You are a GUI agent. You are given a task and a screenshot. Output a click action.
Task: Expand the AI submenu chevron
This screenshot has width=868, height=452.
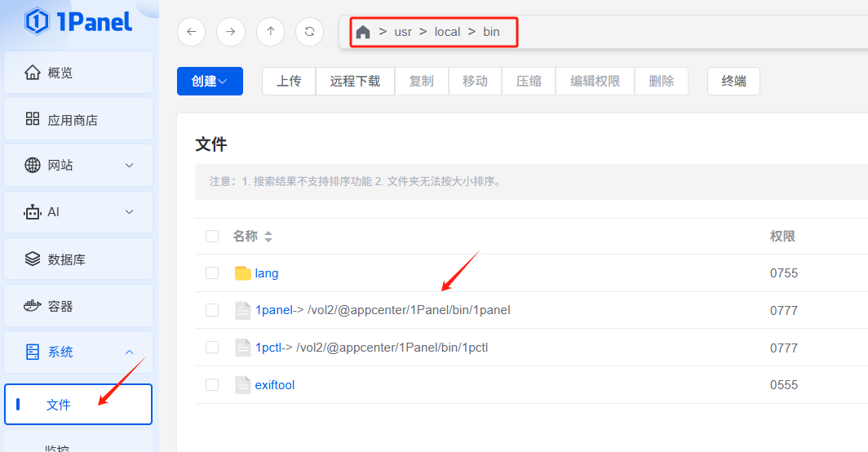point(129,212)
